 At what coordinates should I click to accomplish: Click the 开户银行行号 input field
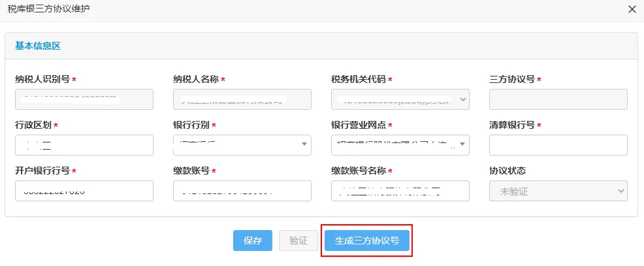[84, 191]
